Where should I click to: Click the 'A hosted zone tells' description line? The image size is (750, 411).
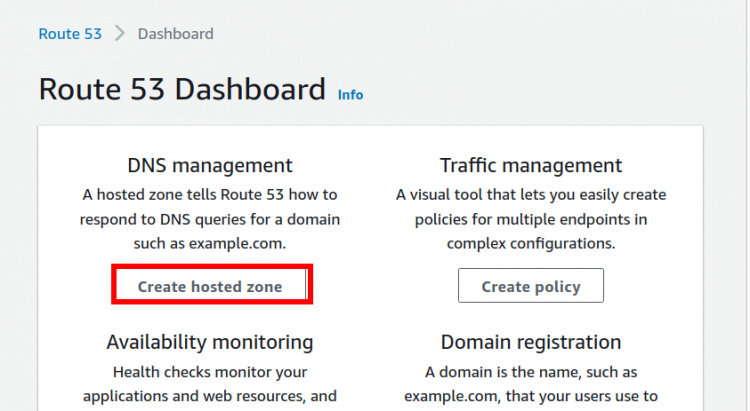[210, 194]
